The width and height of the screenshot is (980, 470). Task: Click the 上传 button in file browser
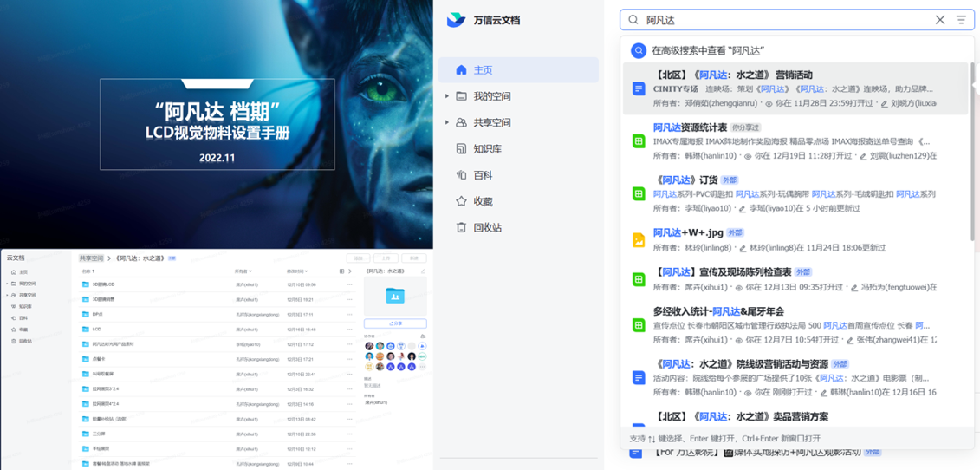(x=386, y=258)
